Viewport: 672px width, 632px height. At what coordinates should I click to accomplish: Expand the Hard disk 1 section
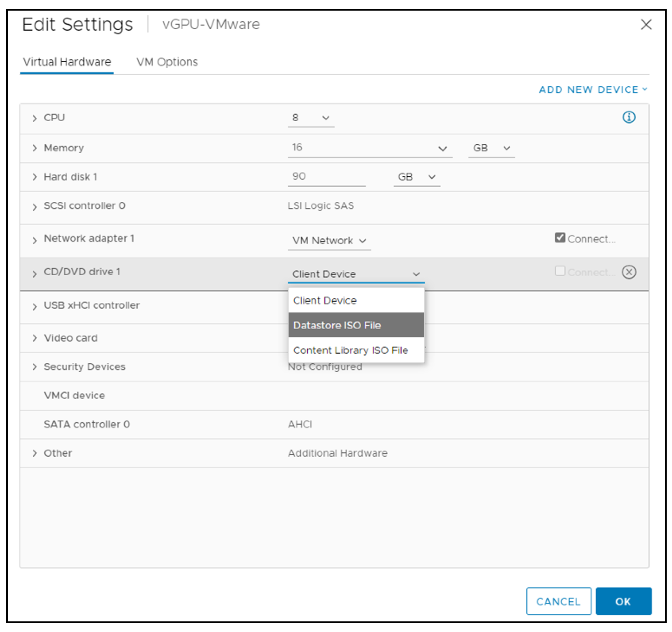pos(35,177)
